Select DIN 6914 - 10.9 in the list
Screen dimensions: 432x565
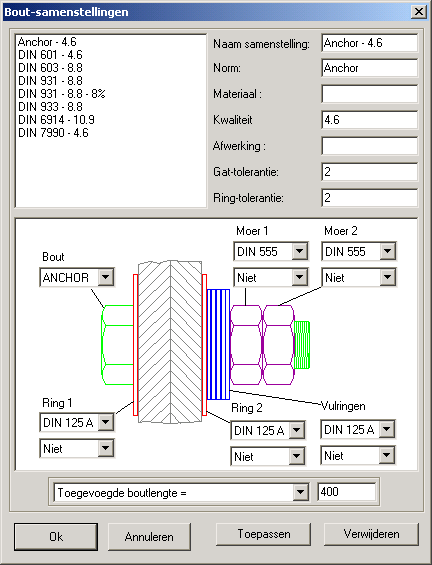coord(56,120)
